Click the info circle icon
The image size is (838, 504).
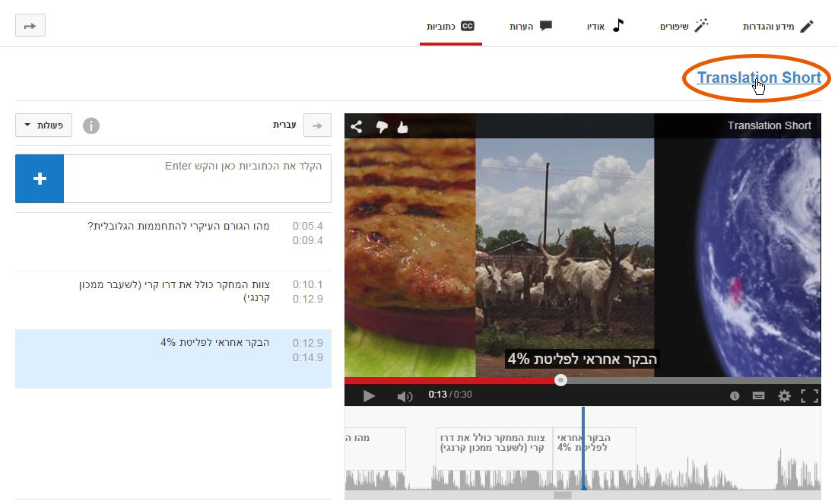click(x=91, y=125)
